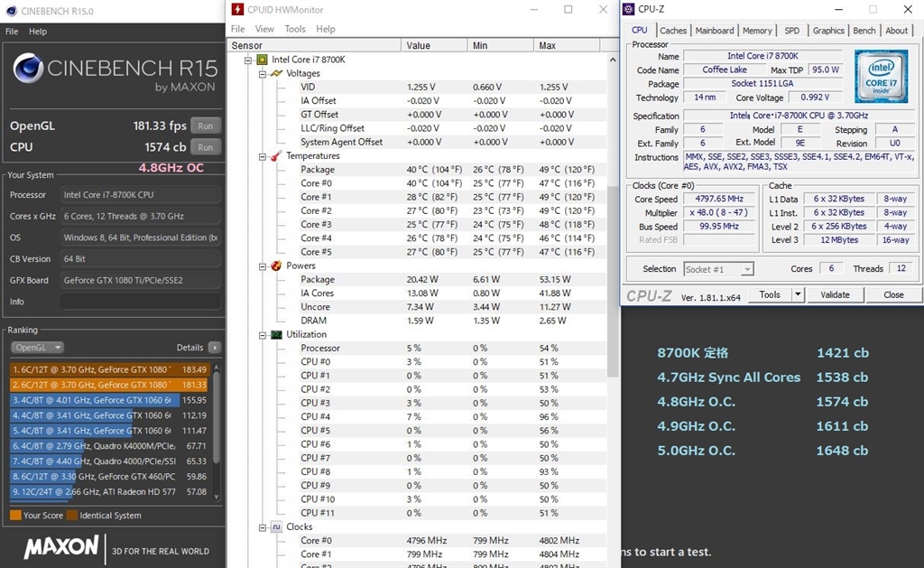Image resolution: width=924 pixels, height=568 pixels.
Task: Switch to the Graphics tab in CPU-Z
Action: [x=828, y=31]
